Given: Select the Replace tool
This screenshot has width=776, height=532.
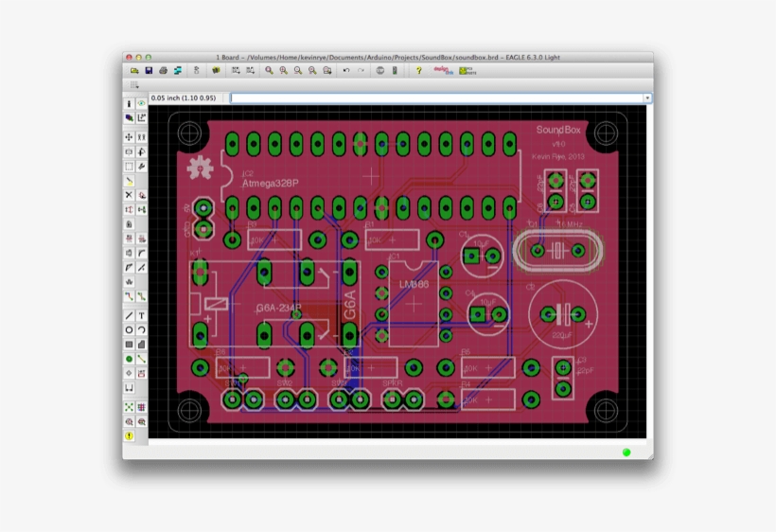Looking at the screenshot, I should 142,209.
